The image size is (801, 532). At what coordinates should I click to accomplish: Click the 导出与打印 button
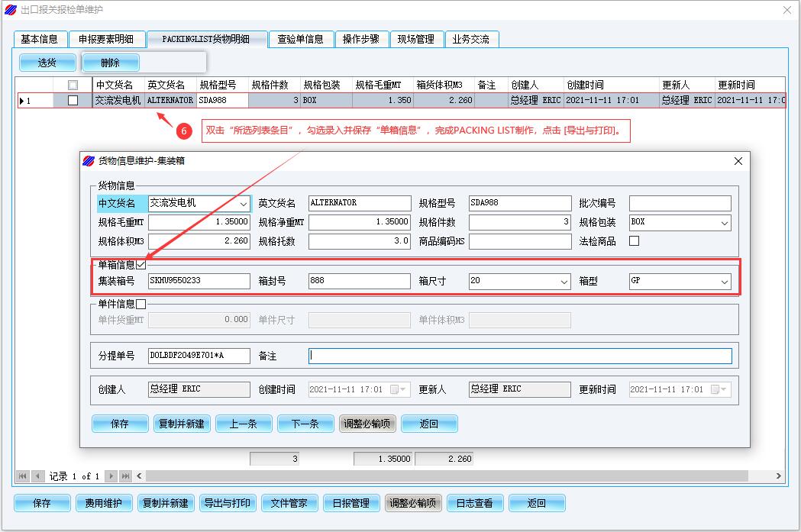click(x=226, y=503)
